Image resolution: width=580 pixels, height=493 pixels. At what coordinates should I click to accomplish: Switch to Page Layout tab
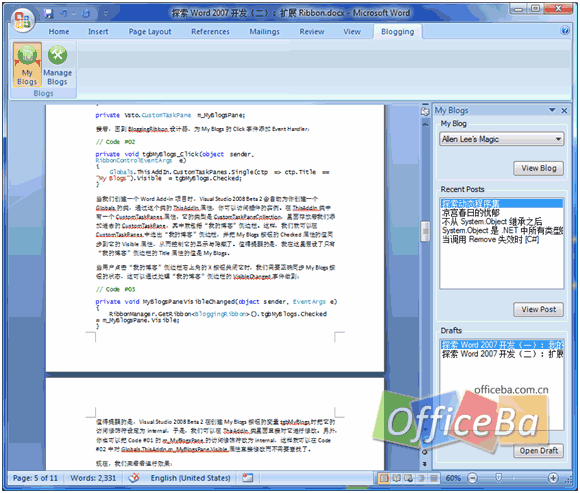click(150, 32)
